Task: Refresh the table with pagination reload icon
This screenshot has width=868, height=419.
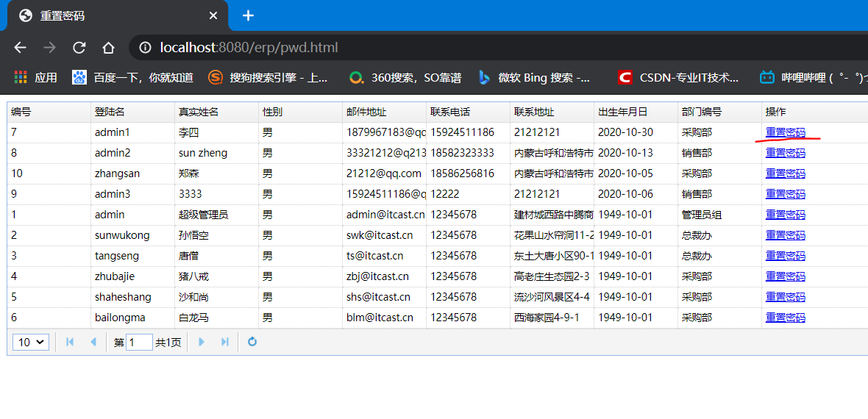Action: (252, 342)
